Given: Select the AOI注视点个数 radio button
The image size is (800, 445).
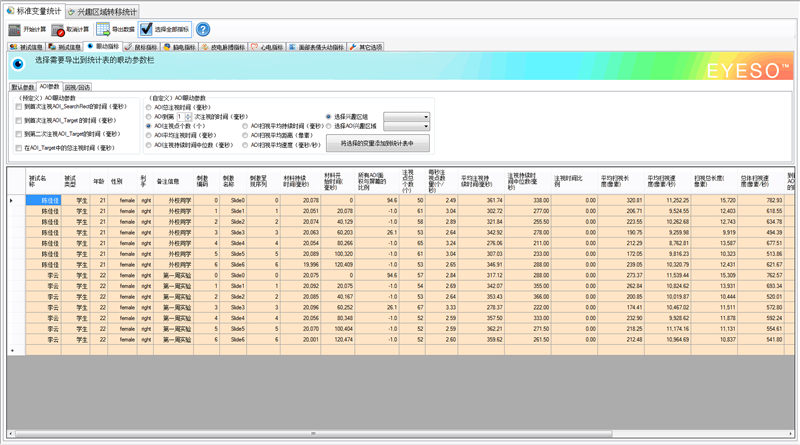Looking at the screenshot, I should 148,126.
